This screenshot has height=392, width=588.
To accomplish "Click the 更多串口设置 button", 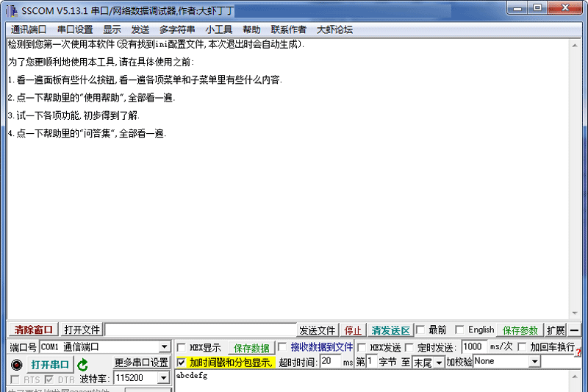I will tap(141, 363).
